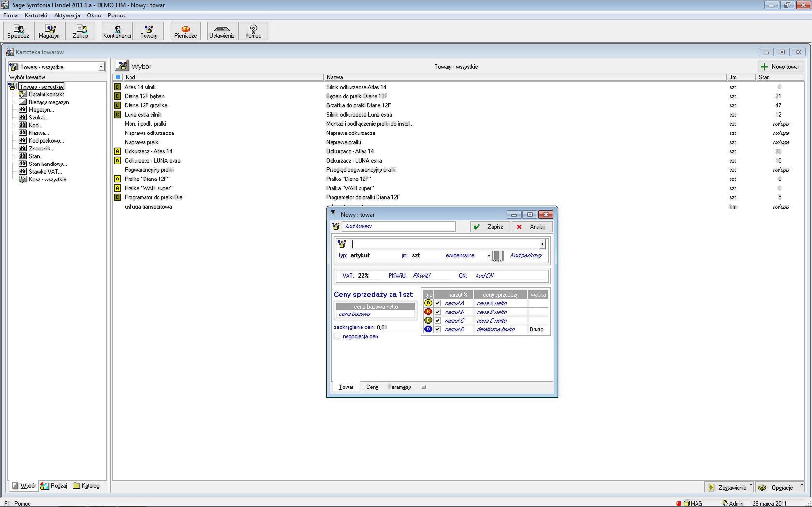Click the Kosz - wszystkie trash icon

tap(23, 179)
